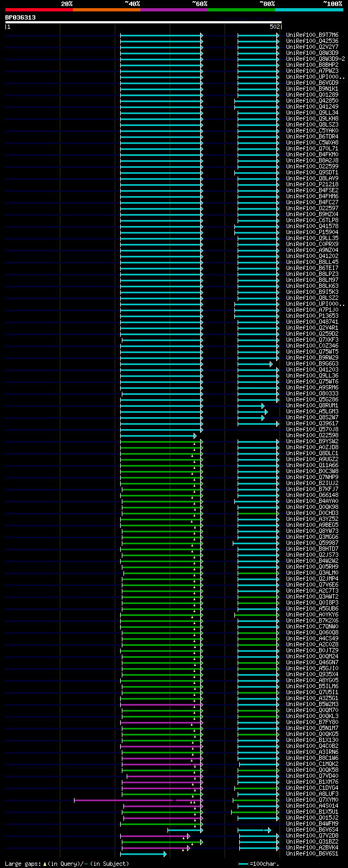
Task: Click the UniRef100_O48741 label
Action: 312,322
